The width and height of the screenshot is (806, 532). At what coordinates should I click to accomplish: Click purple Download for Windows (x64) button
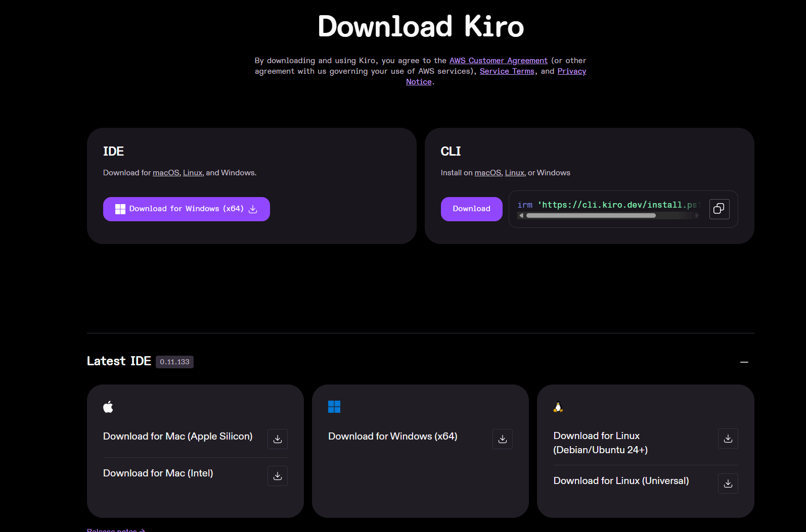point(187,209)
